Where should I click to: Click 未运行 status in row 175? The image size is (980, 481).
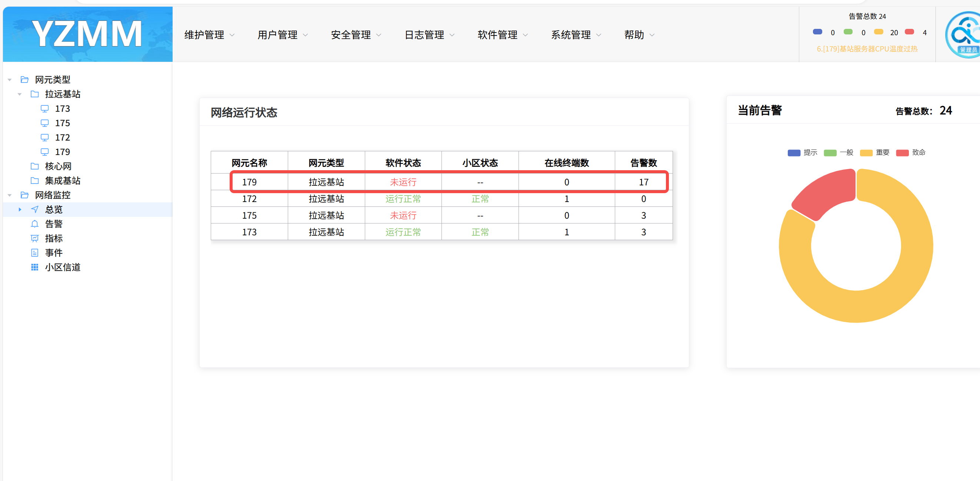tap(403, 215)
